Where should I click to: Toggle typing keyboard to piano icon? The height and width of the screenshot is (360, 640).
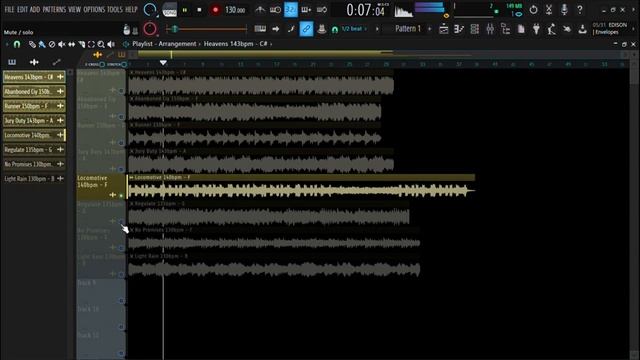(260, 29)
